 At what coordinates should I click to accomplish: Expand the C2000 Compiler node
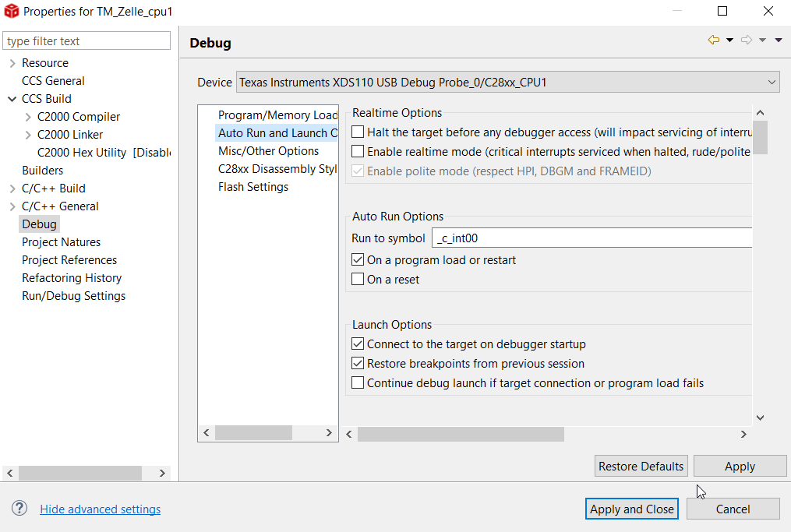[29, 117]
